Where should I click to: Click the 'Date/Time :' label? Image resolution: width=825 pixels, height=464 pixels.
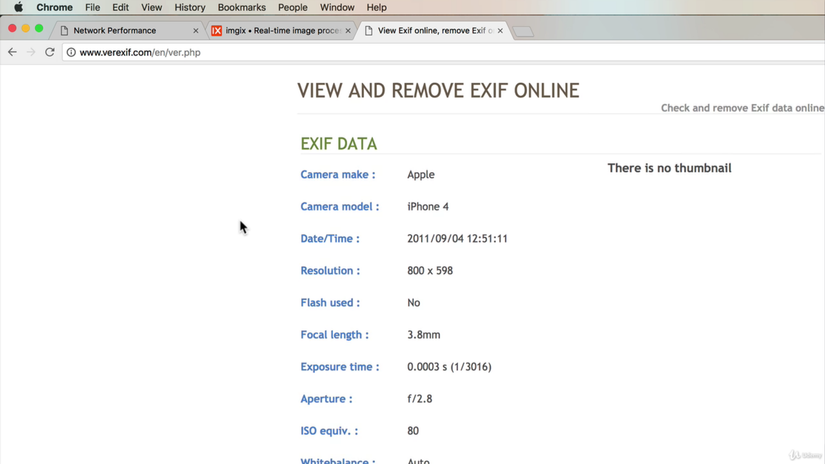pos(330,238)
